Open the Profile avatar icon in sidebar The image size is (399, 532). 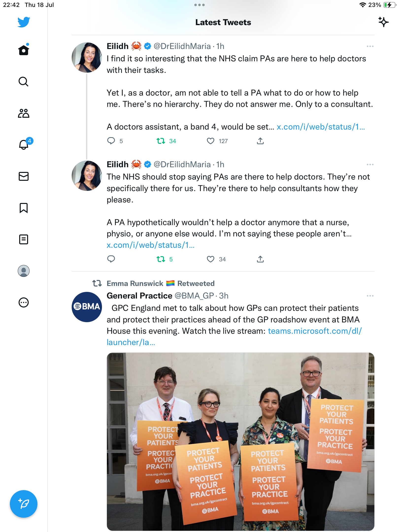(24, 271)
